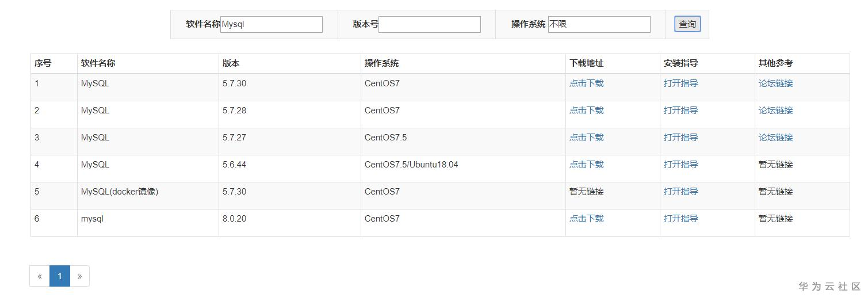Image resolution: width=868 pixels, height=301 pixels.
Task: Click 点击下载 for MySQL 5.7.28
Action: (x=587, y=111)
